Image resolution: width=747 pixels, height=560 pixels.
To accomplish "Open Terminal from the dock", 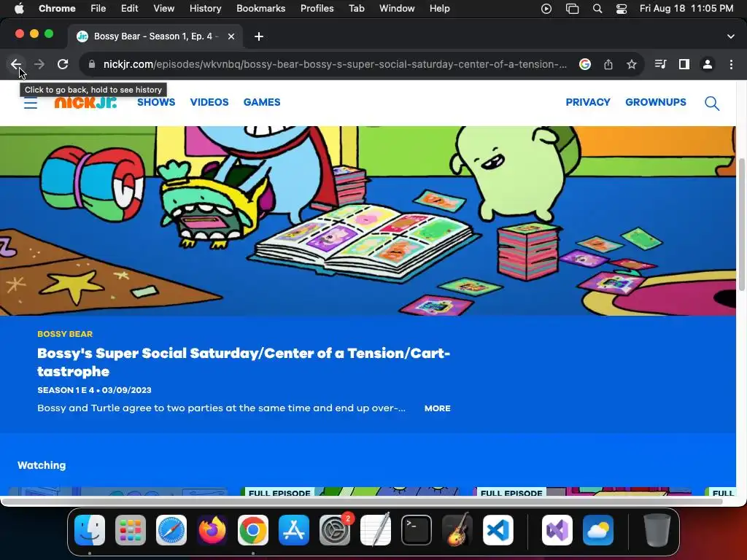I will click(x=417, y=530).
